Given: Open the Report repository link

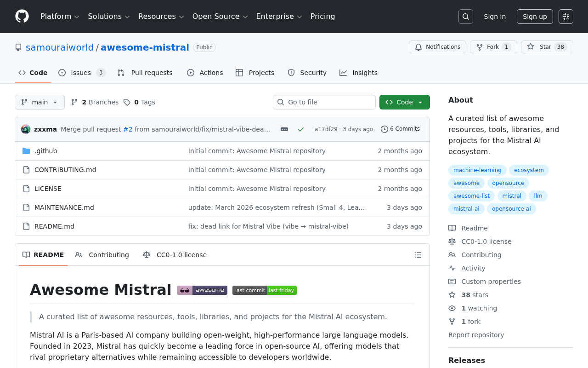Looking at the screenshot, I should tap(476, 335).
